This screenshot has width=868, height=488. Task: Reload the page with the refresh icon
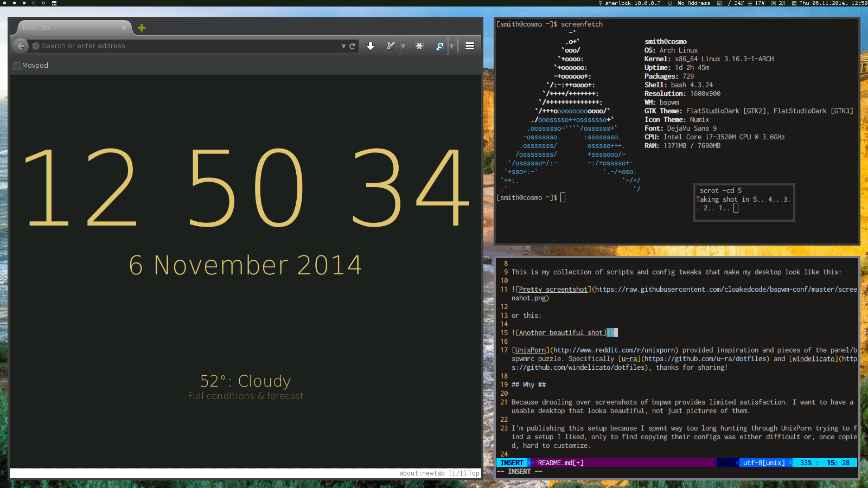tap(353, 46)
